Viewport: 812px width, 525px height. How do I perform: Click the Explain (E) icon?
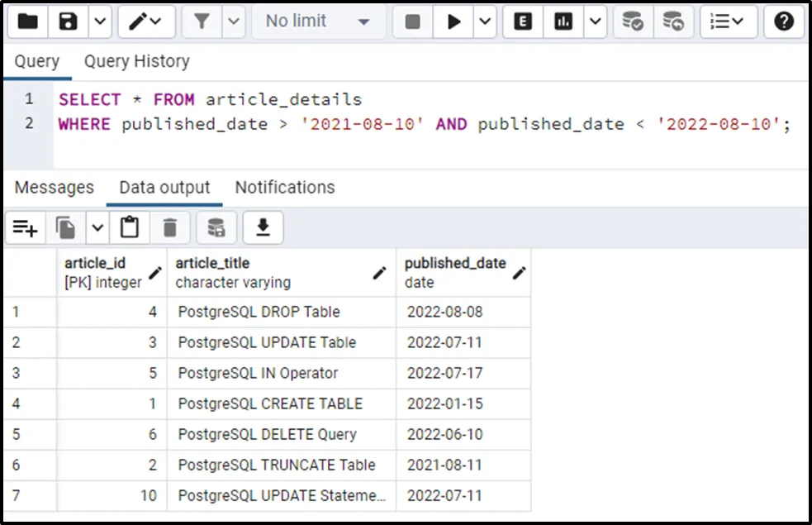pyautogui.click(x=523, y=21)
